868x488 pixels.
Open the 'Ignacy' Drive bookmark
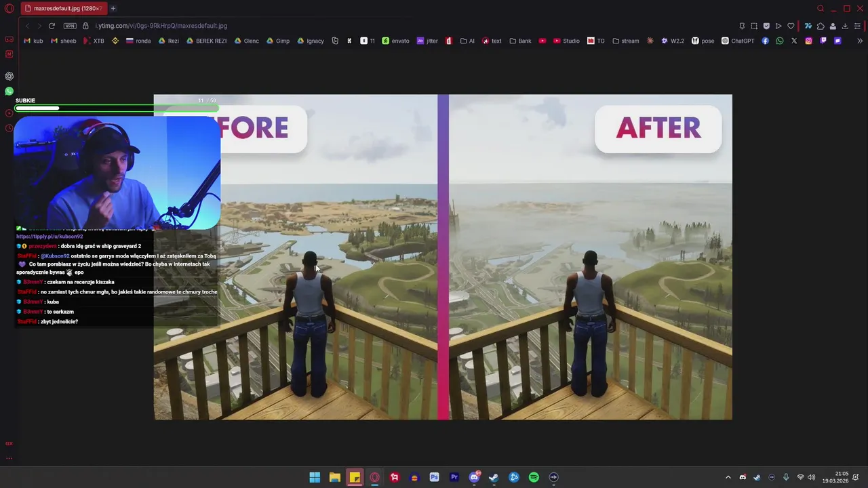(311, 41)
